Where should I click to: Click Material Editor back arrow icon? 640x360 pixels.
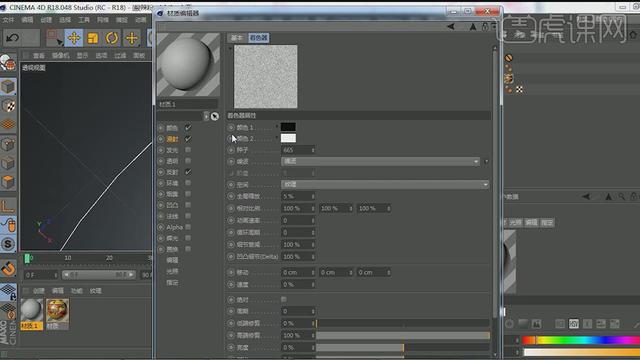(451, 27)
